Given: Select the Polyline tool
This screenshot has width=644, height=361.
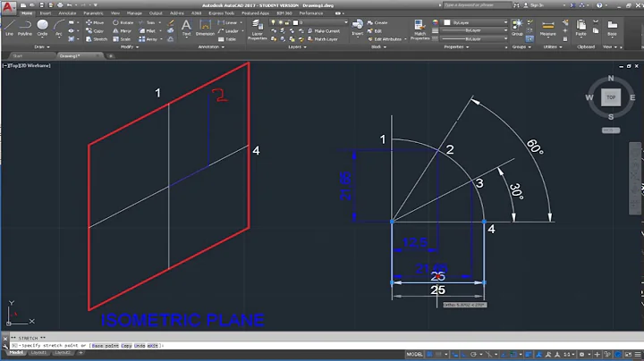Looking at the screenshot, I should [25, 28].
